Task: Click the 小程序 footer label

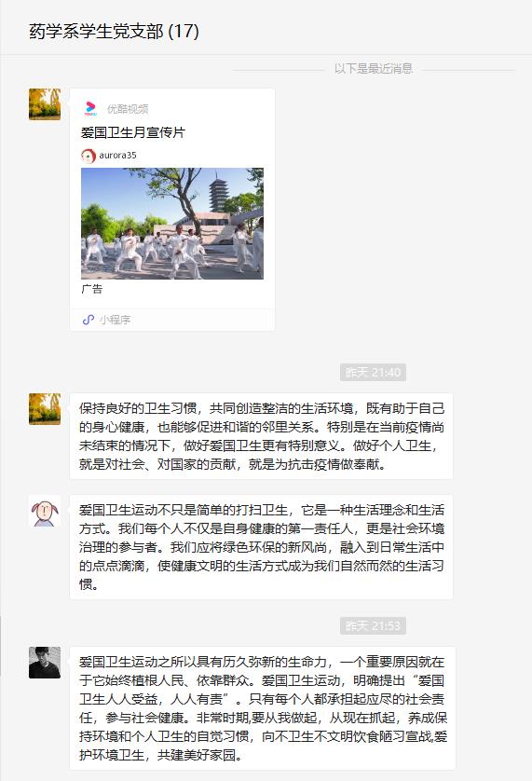Action: (115, 320)
